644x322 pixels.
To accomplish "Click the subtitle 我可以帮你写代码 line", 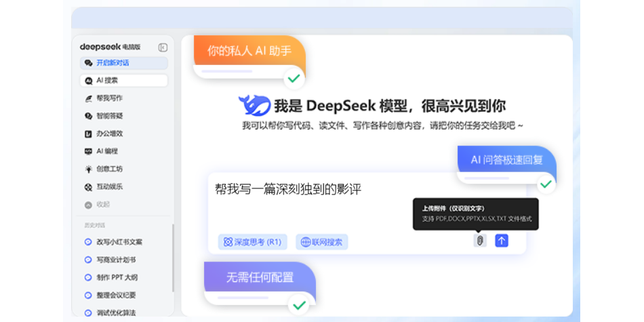I will (383, 125).
